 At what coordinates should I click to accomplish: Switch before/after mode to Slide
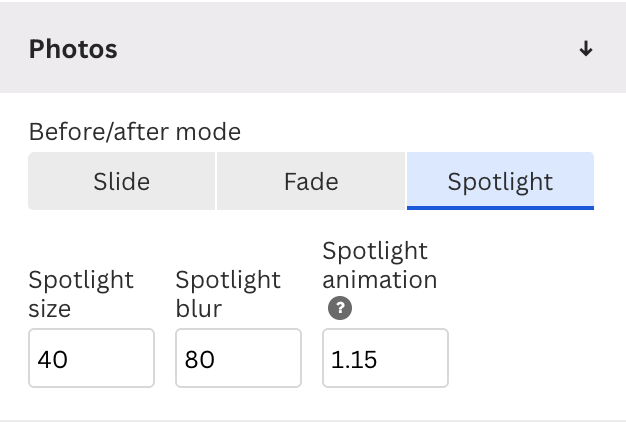pos(121,181)
